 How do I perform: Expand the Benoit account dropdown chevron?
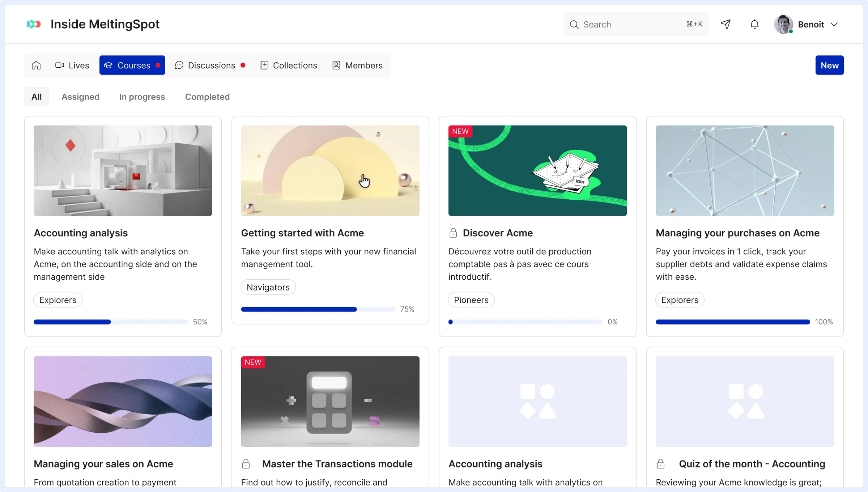tap(834, 24)
